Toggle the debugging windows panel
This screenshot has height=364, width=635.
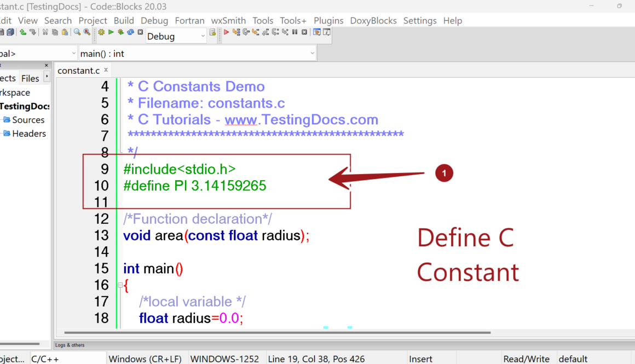coord(318,32)
